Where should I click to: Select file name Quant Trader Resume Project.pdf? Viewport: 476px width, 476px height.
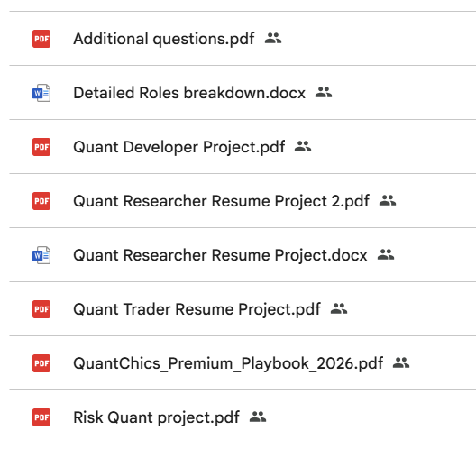(197, 310)
